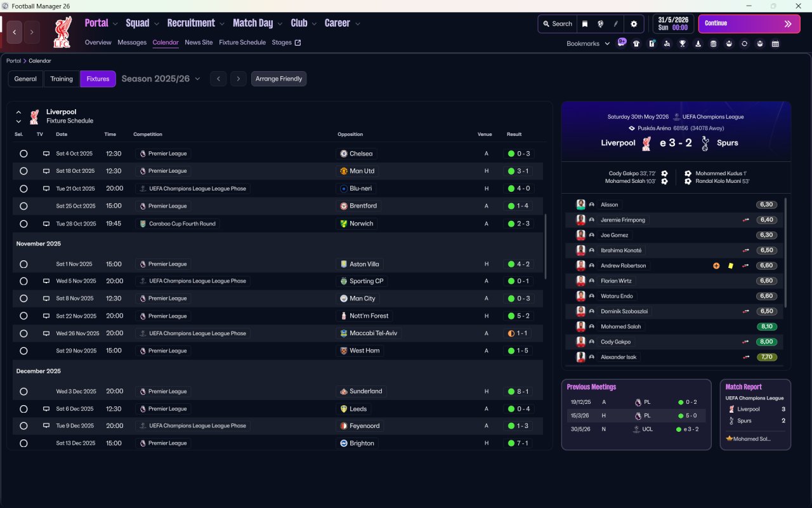Go to previous season with left arrow button
This screenshot has width=812, height=508.
point(218,79)
